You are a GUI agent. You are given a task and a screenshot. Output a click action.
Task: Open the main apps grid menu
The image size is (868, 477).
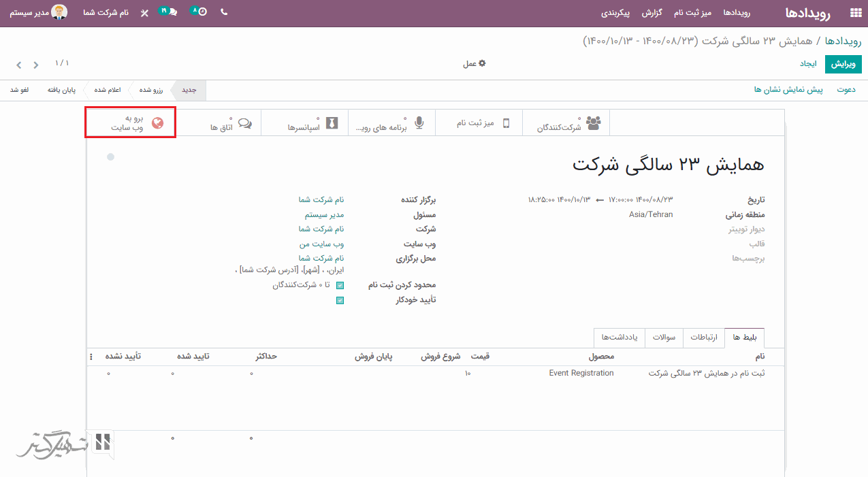coord(855,13)
